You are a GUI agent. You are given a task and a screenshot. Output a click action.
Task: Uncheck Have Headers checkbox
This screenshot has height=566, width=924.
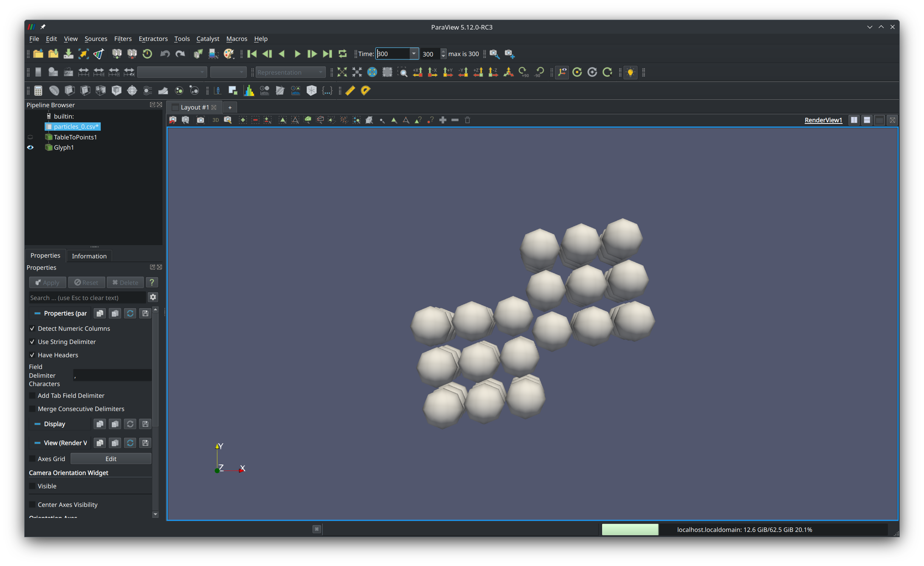tap(32, 355)
